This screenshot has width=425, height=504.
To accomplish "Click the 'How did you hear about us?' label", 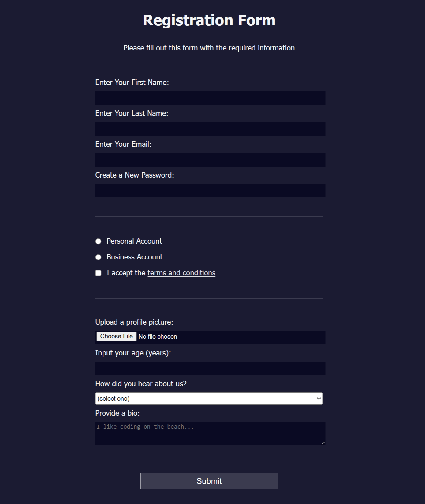I will [x=141, y=384].
